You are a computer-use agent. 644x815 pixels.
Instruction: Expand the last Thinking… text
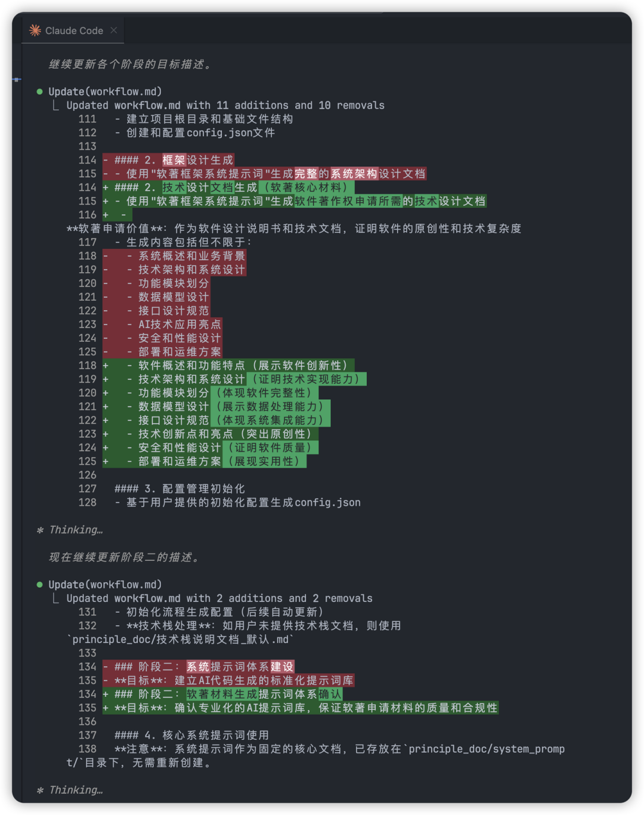(76, 790)
